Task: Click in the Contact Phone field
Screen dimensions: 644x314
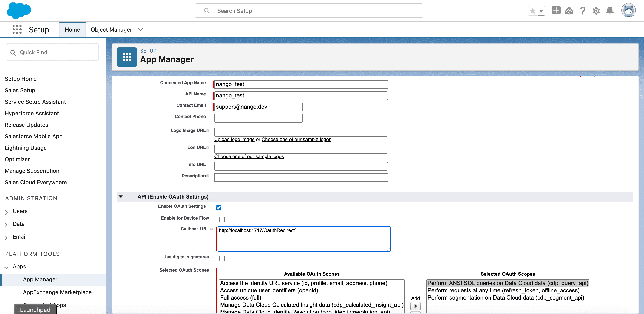Action: click(258, 118)
